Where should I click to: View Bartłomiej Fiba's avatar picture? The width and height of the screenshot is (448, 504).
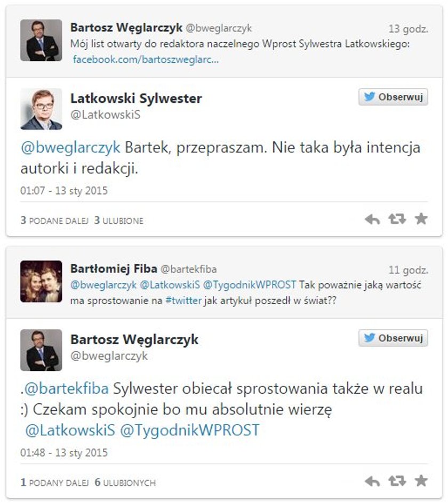pyautogui.click(x=41, y=281)
